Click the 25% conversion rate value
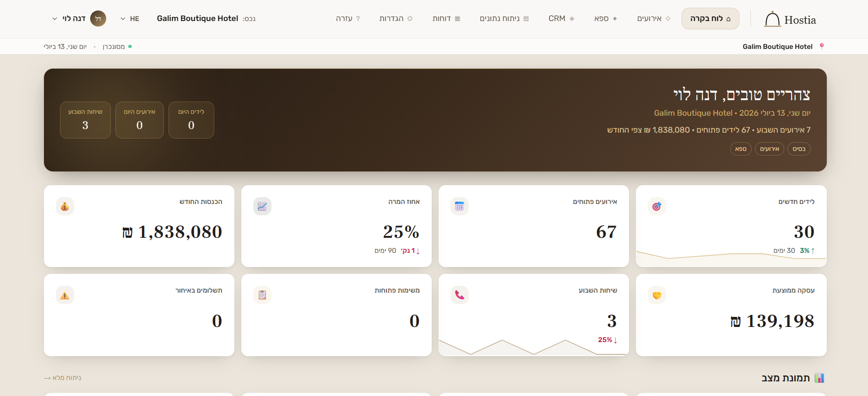 401,232
